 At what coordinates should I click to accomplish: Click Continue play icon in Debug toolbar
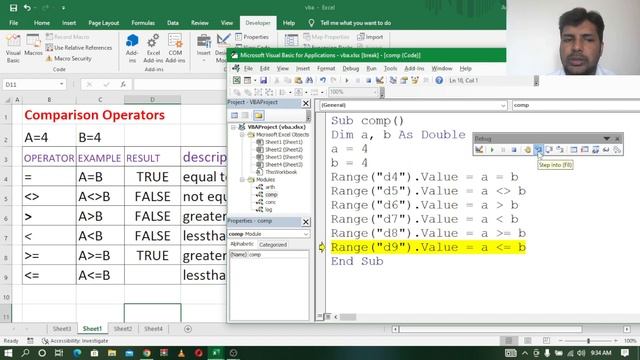(x=492, y=150)
